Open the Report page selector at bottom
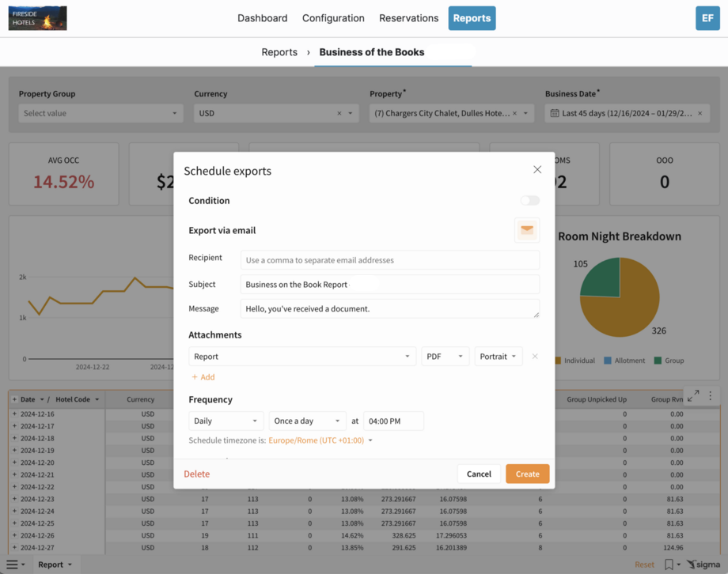This screenshot has width=728, height=574. pos(55,565)
